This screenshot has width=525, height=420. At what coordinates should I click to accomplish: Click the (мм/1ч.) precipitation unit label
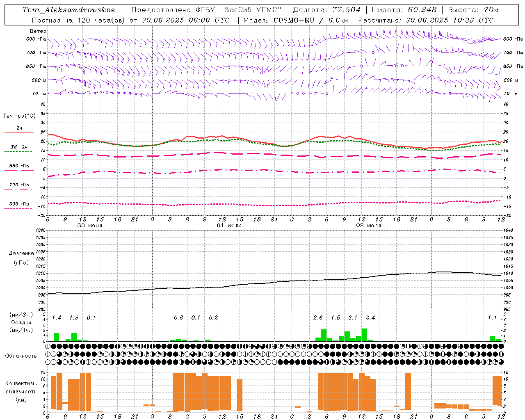[x=21, y=330]
